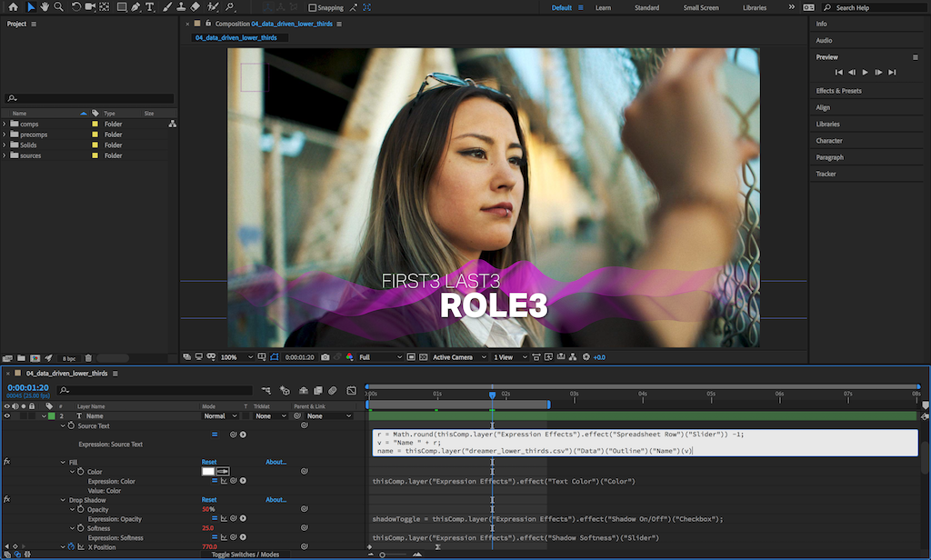Click the Show Channel color icon
The width and height of the screenshot is (931, 560).
[349, 357]
